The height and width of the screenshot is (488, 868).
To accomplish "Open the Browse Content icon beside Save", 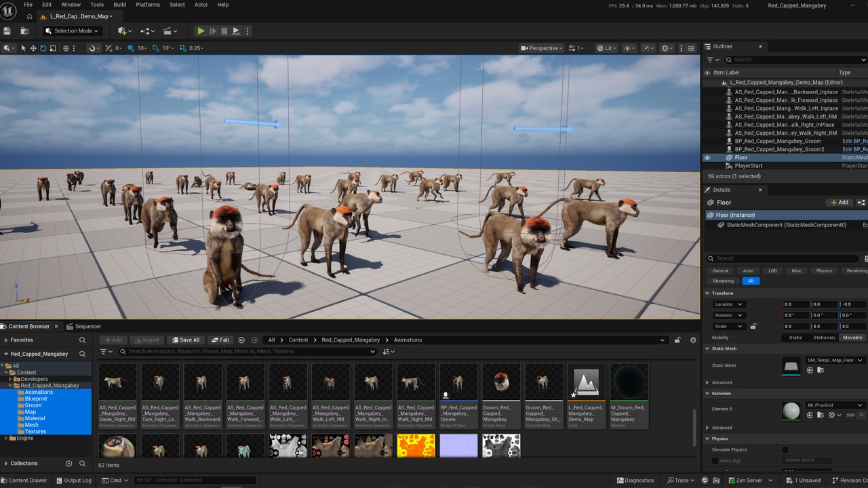I will [x=25, y=30].
